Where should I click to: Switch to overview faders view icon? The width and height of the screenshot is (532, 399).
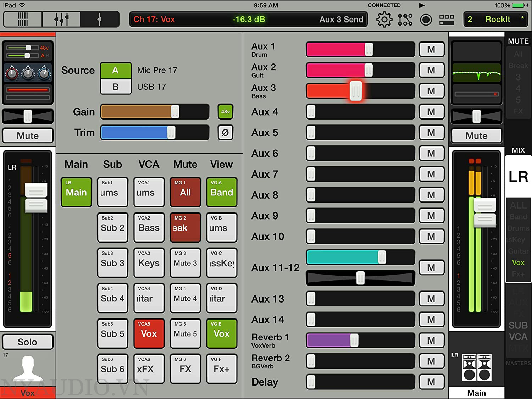(x=23, y=20)
